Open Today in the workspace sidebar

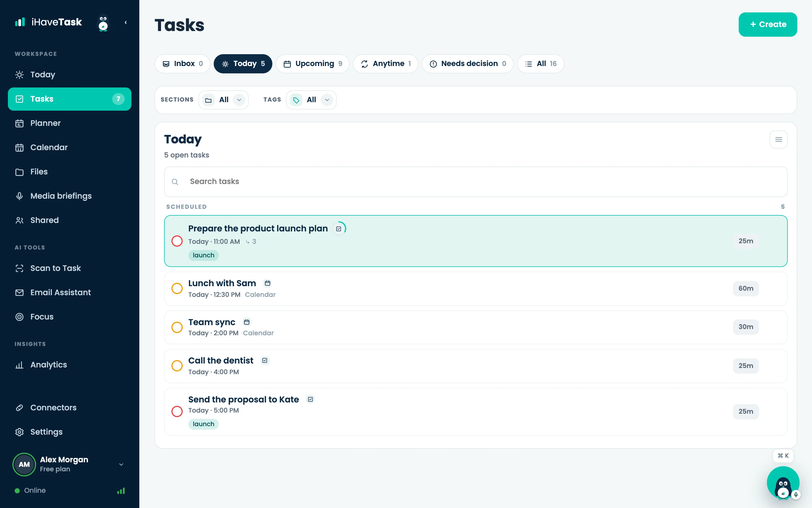click(x=69, y=75)
